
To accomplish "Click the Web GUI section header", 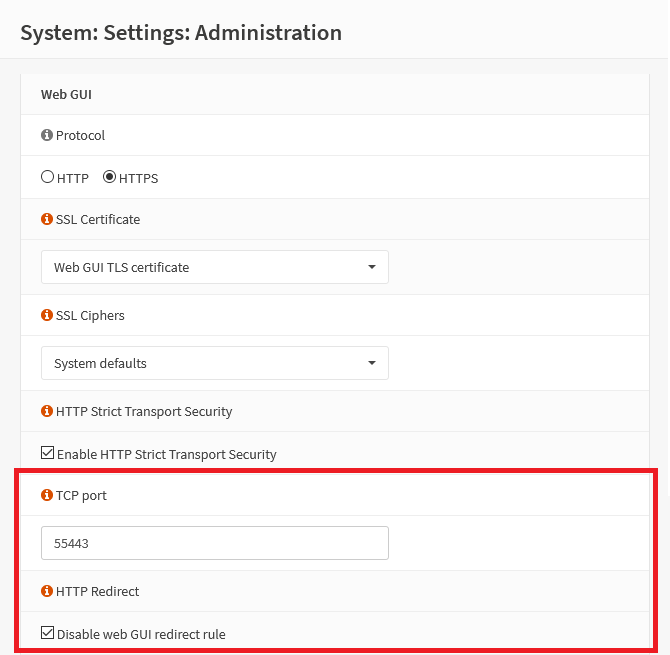I will pyautogui.click(x=66, y=94).
